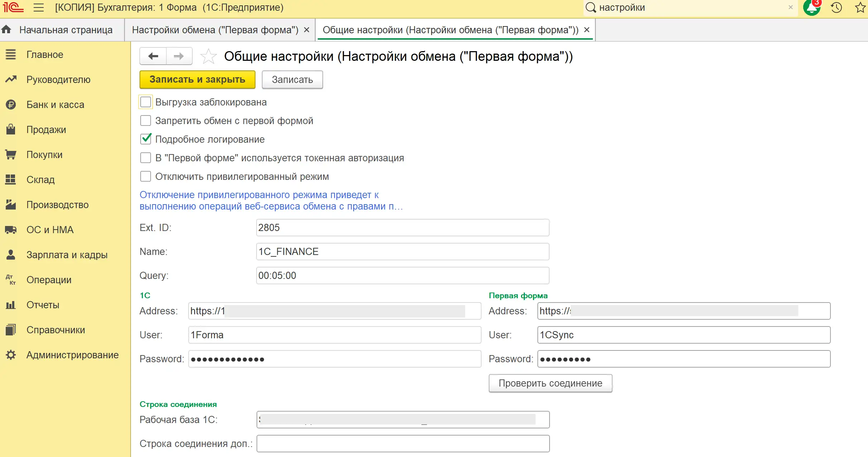
Task: Close the Настройки обмена tab
Action: pyautogui.click(x=307, y=30)
